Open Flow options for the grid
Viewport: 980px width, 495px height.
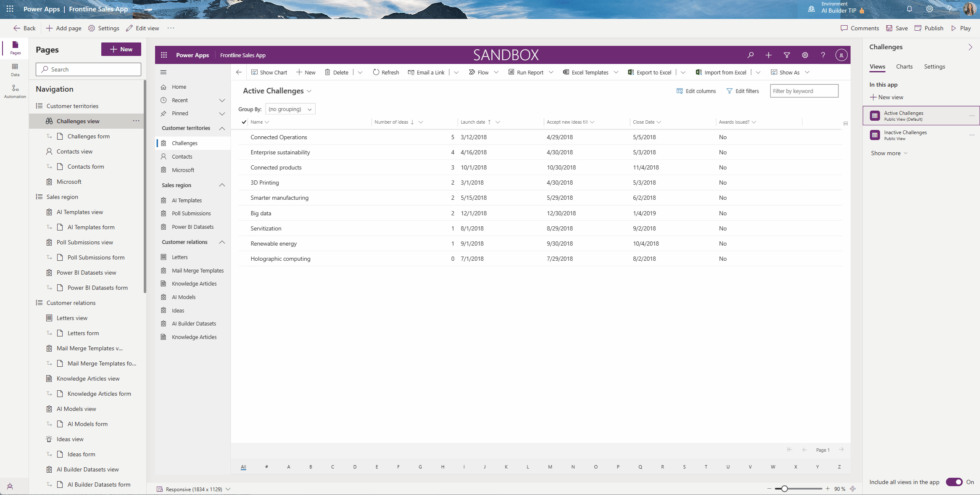[x=482, y=72]
